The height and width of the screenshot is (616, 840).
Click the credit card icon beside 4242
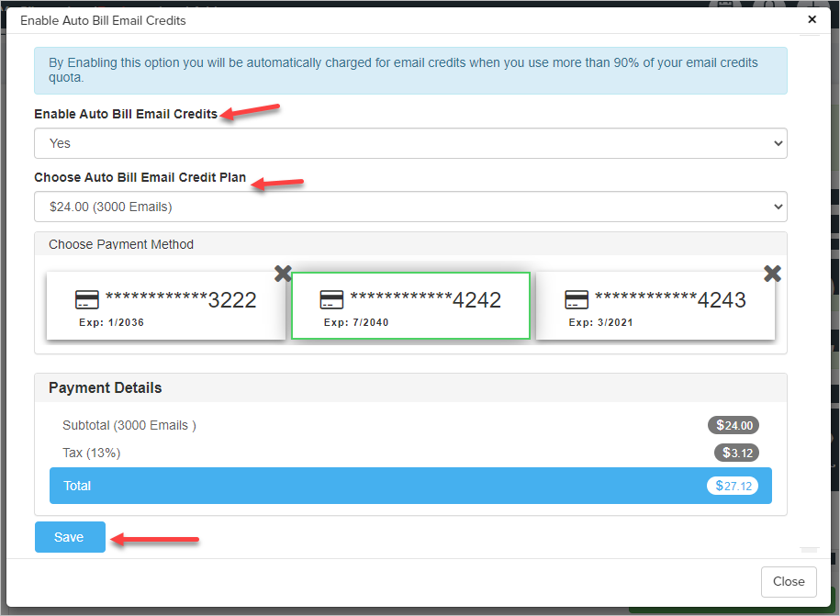tap(331, 300)
